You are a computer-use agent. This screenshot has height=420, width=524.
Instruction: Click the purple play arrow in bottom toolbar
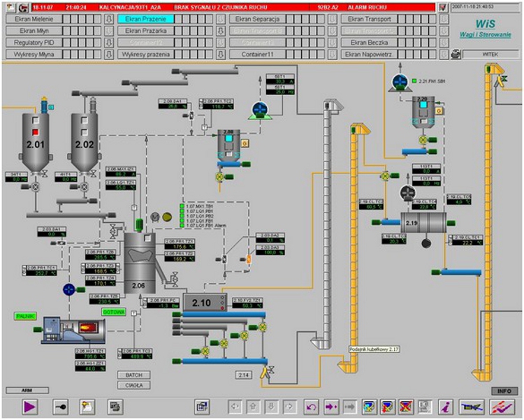click(x=29, y=407)
